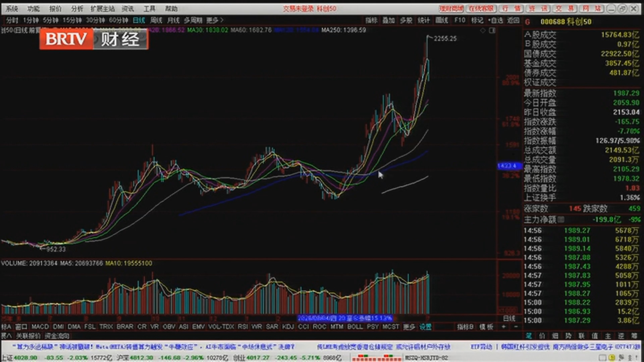Select the 5分钟 period
644x362 pixels.
[x=51, y=20]
